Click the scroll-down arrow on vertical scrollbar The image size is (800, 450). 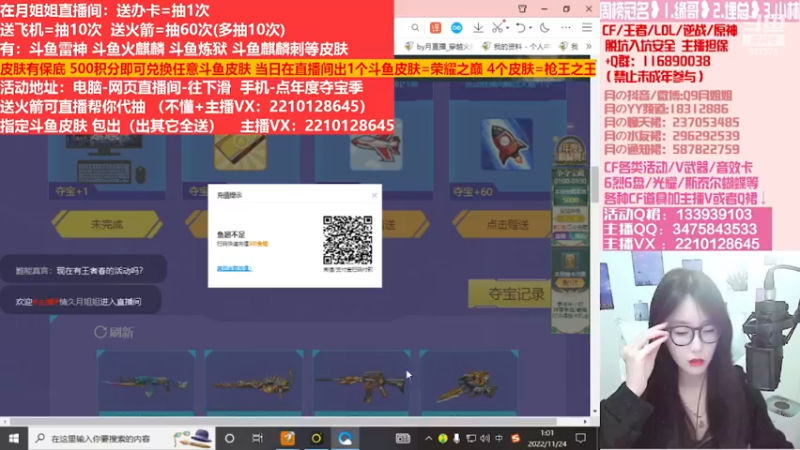point(595,411)
